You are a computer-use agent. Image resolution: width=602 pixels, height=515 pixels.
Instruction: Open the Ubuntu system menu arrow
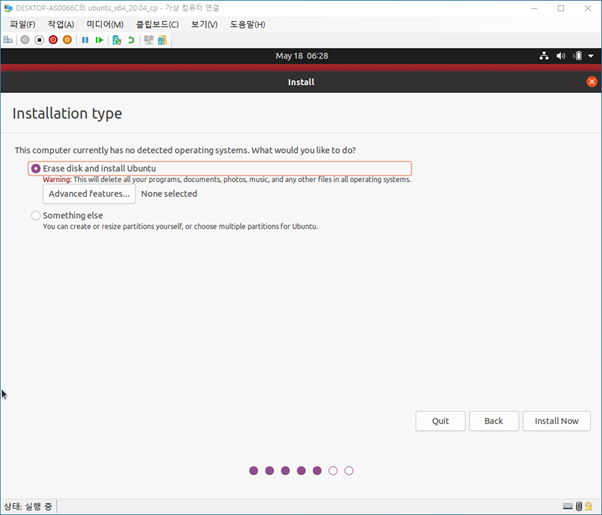(x=591, y=56)
